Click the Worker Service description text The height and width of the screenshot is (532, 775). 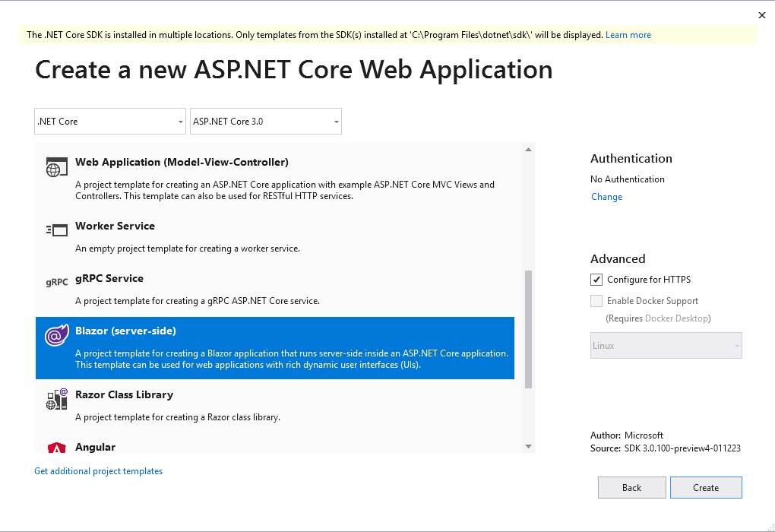click(x=188, y=249)
